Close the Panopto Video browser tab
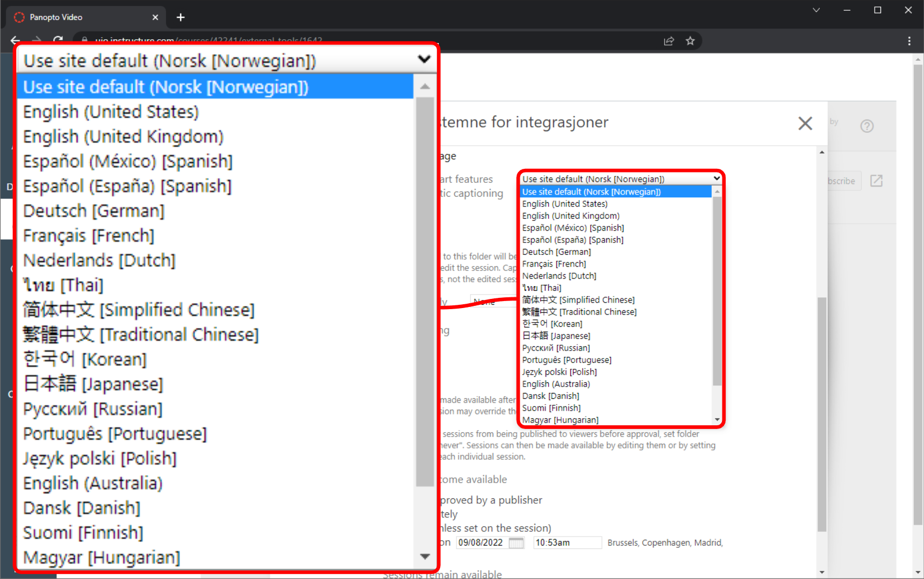Viewport: 924px width, 579px height. click(155, 17)
